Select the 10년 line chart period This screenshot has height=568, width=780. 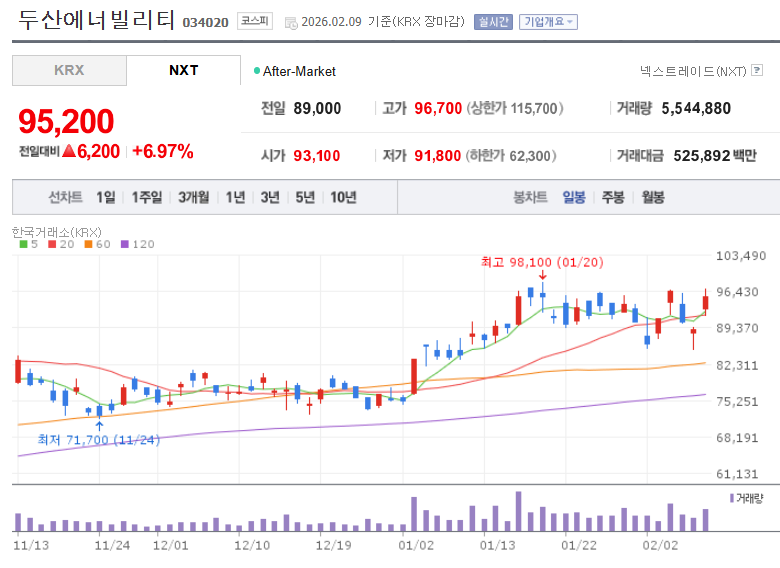coord(343,197)
